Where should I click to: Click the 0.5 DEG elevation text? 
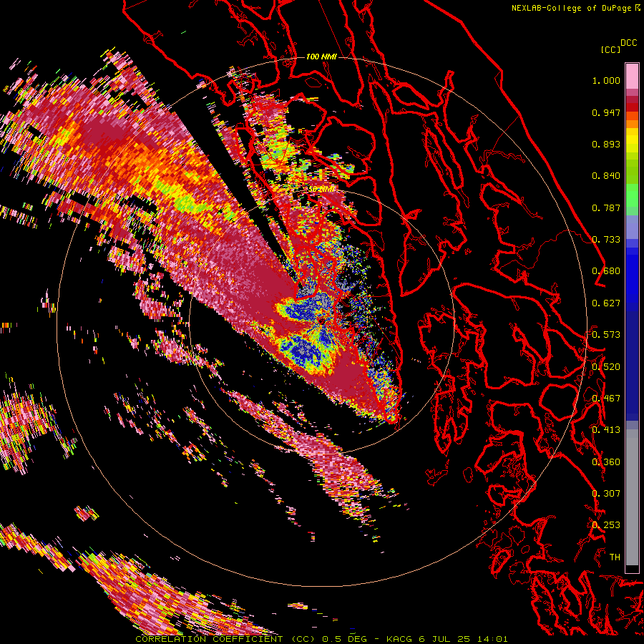tap(344, 639)
